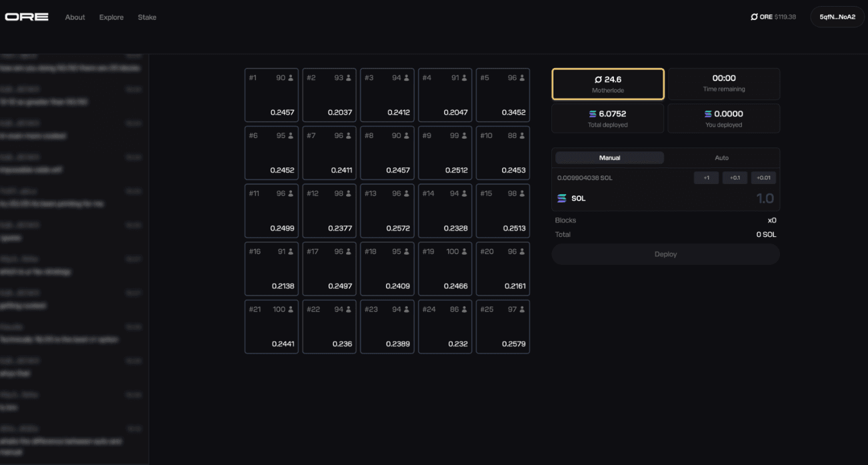Image resolution: width=868 pixels, height=465 pixels.
Task: Add +0.01 SOL to amount
Action: 763,178
